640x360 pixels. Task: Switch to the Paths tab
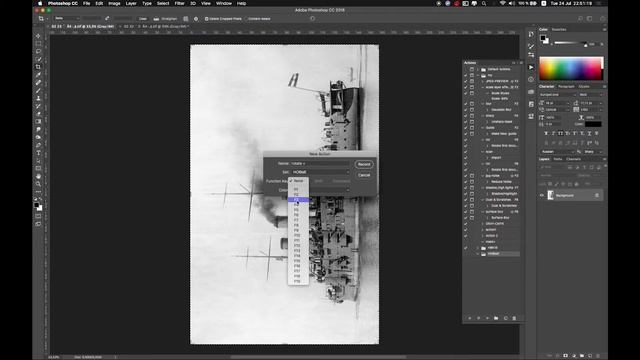(558, 159)
